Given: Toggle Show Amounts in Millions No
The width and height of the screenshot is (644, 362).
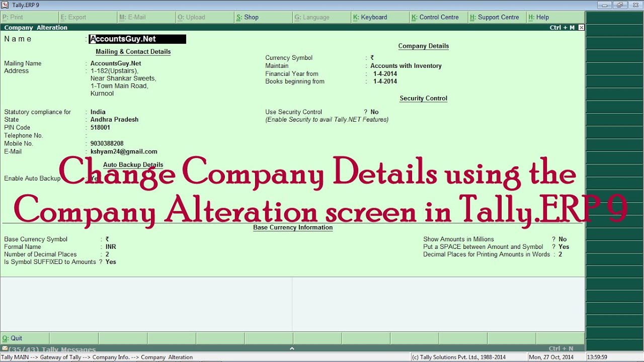Looking at the screenshot, I should pyautogui.click(x=562, y=239).
